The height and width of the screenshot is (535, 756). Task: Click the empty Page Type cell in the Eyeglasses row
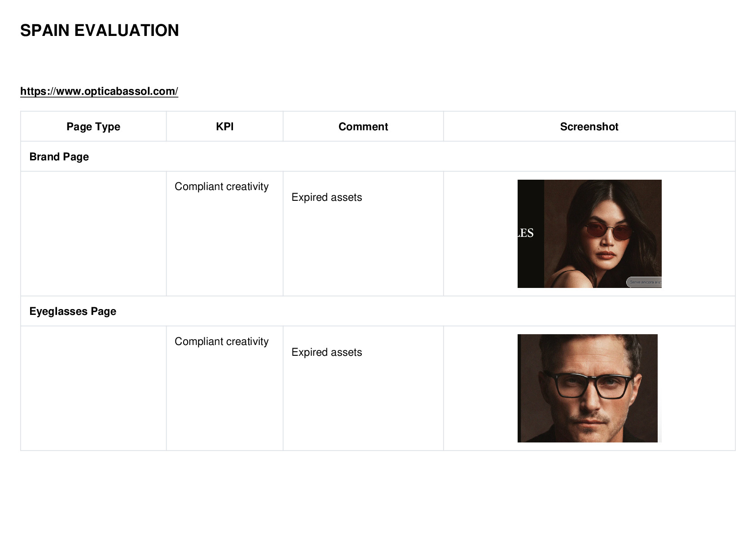click(93, 388)
